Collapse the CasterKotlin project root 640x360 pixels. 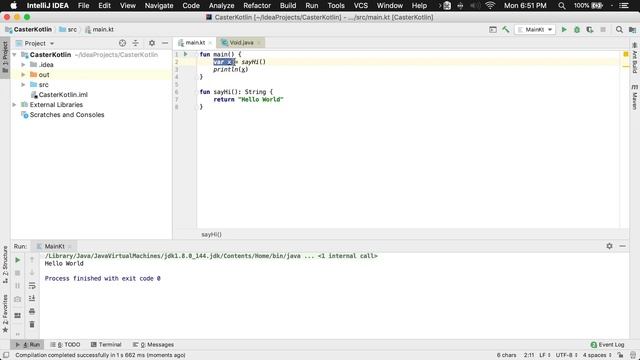(15, 55)
